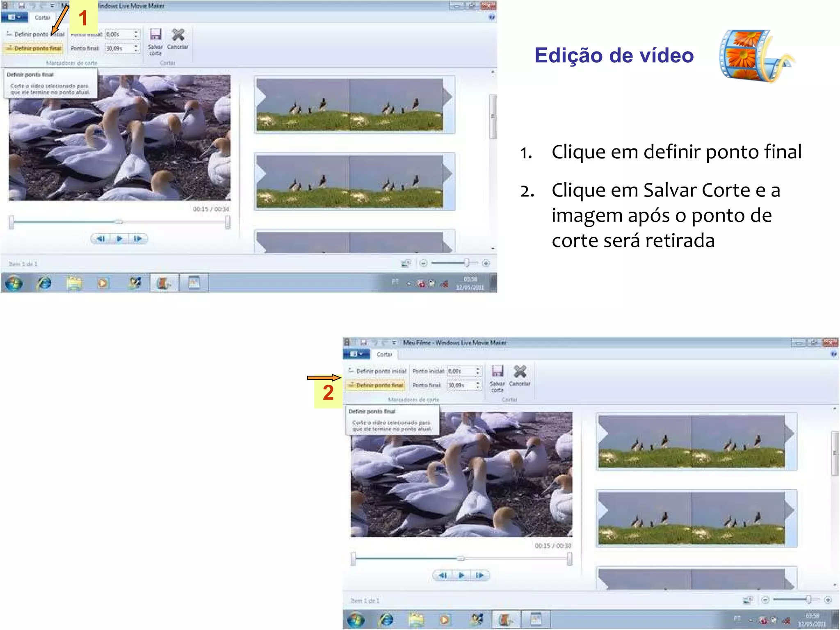Click zoom out minus icon in upper window
Viewport: 840px width, 630px height.
click(x=423, y=263)
